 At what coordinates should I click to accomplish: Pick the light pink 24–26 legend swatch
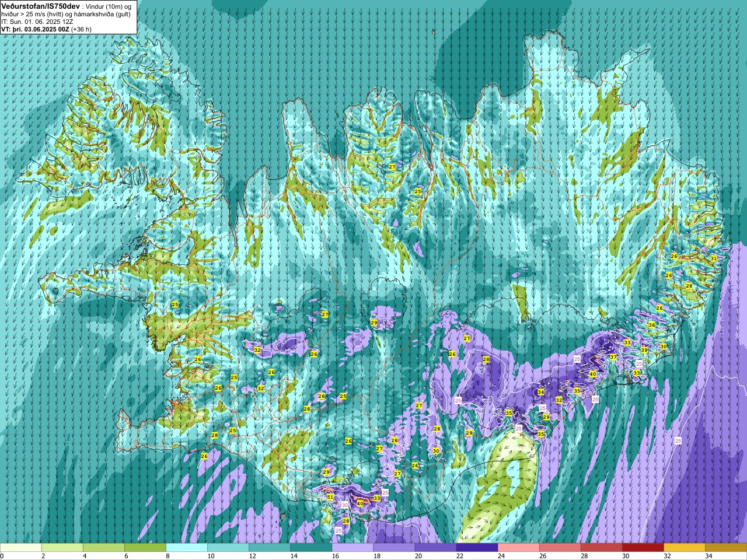(x=518, y=548)
